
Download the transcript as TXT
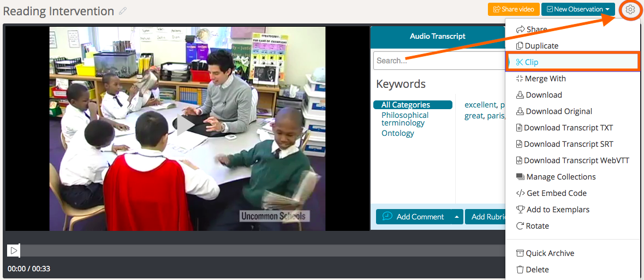click(x=568, y=128)
